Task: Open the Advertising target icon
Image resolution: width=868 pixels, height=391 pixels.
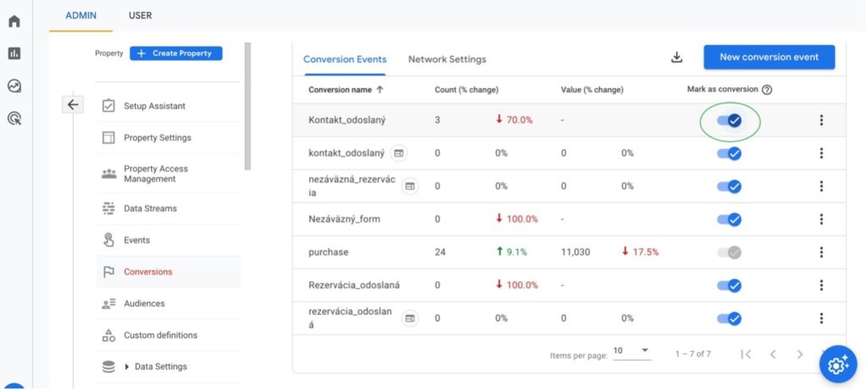Action: [x=14, y=119]
